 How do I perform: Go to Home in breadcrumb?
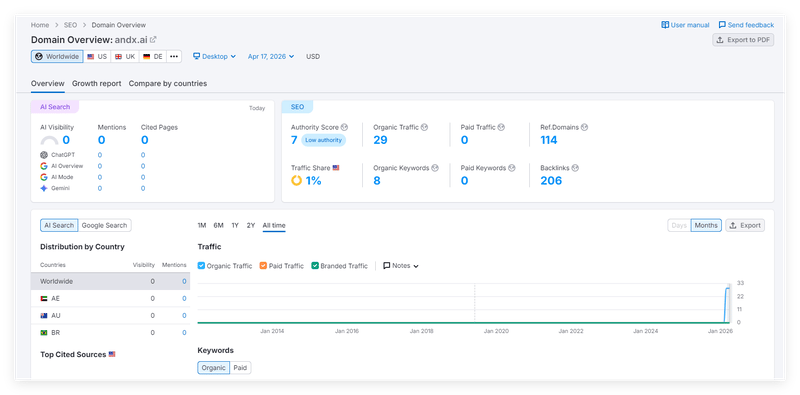(x=40, y=25)
